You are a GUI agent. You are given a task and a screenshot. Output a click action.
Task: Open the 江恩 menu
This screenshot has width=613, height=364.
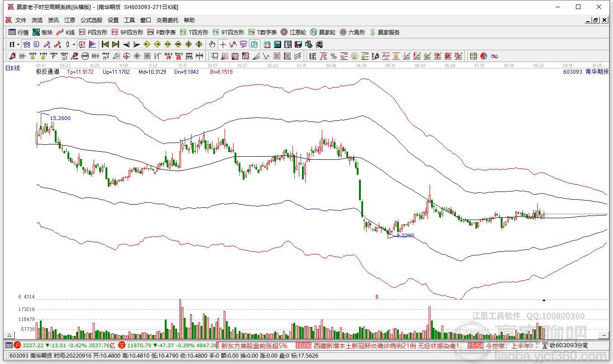[70, 20]
